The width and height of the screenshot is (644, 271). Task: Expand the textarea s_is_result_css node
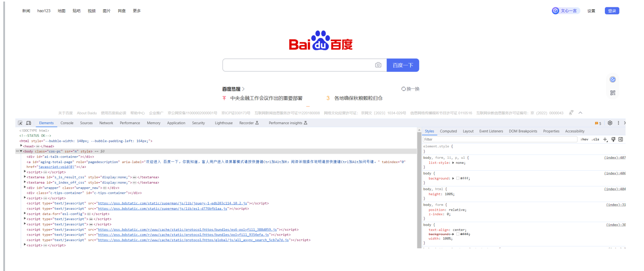[25, 177]
